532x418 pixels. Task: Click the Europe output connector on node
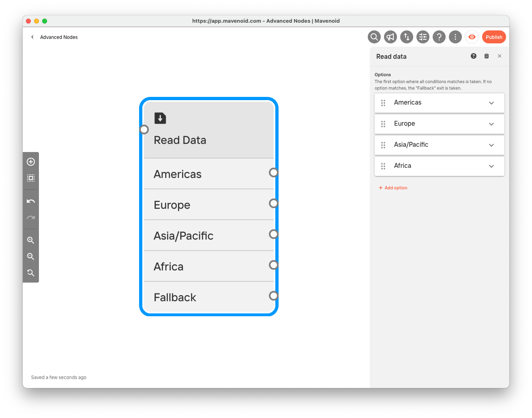point(274,203)
